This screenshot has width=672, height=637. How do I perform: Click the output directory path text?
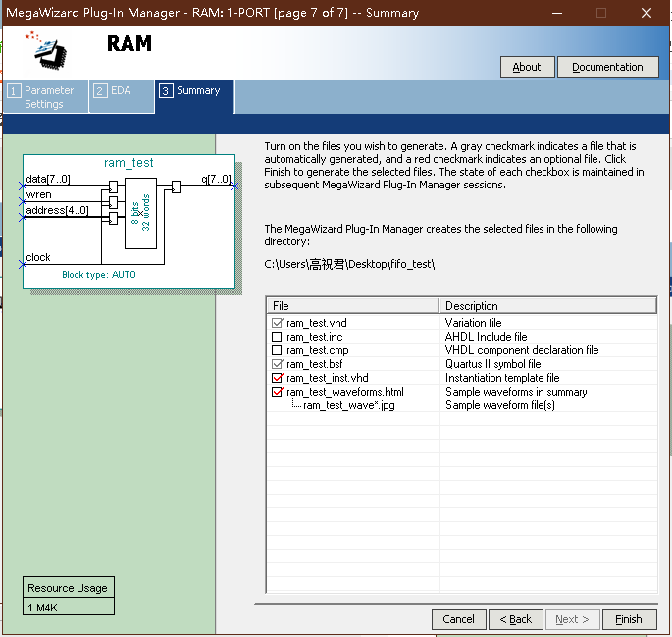(x=349, y=264)
